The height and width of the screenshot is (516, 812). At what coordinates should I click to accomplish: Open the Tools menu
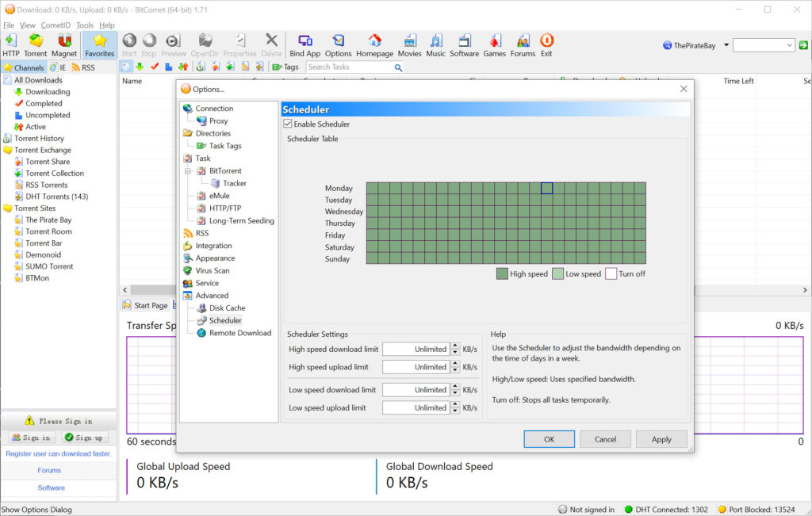(84, 25)
